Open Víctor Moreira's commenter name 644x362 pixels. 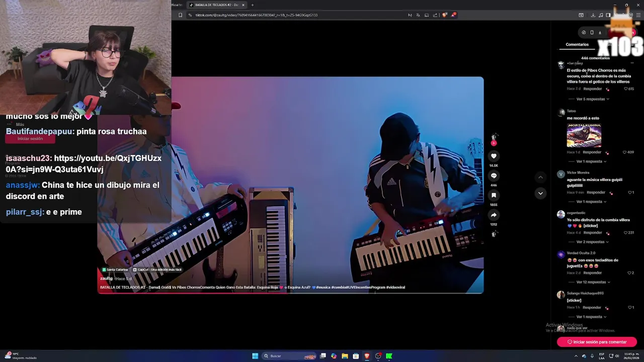(578, 172)
